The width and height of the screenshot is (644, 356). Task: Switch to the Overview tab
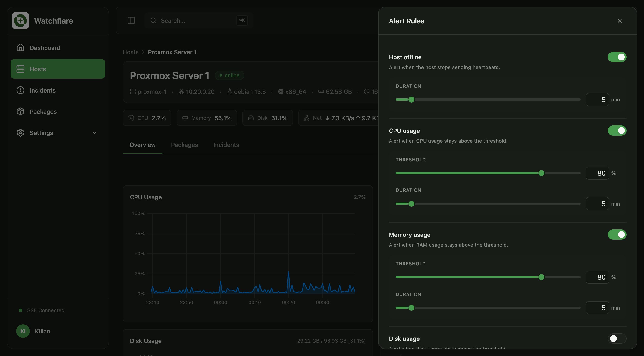pos(142,145)
